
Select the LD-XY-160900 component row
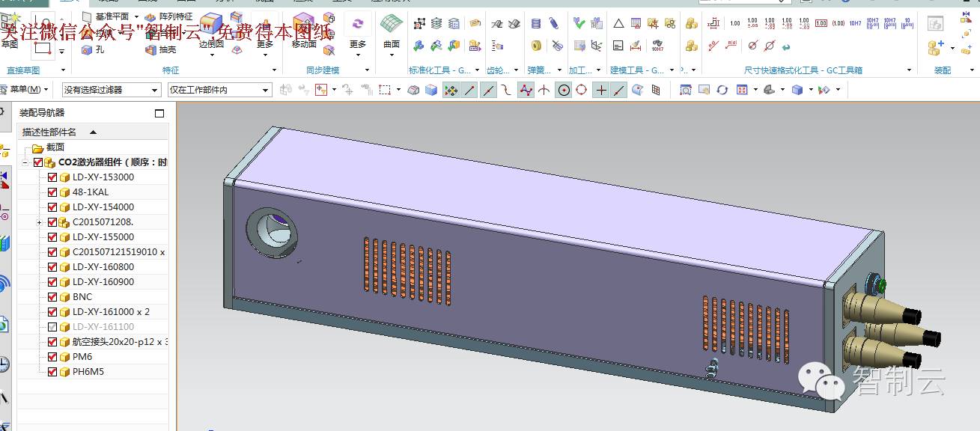[x=93, y=282]
